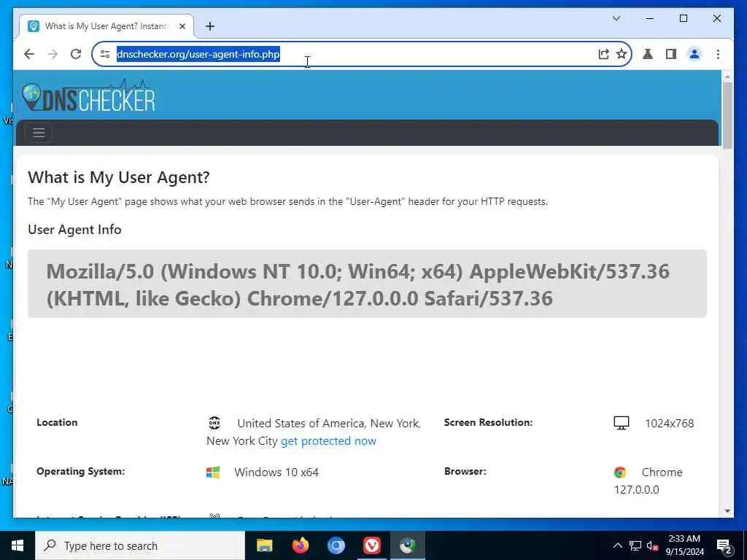Open the DNS Checker logo homepage
Image resolution: width=747 pixels, height=560 pixels.
tap(88, 96)
